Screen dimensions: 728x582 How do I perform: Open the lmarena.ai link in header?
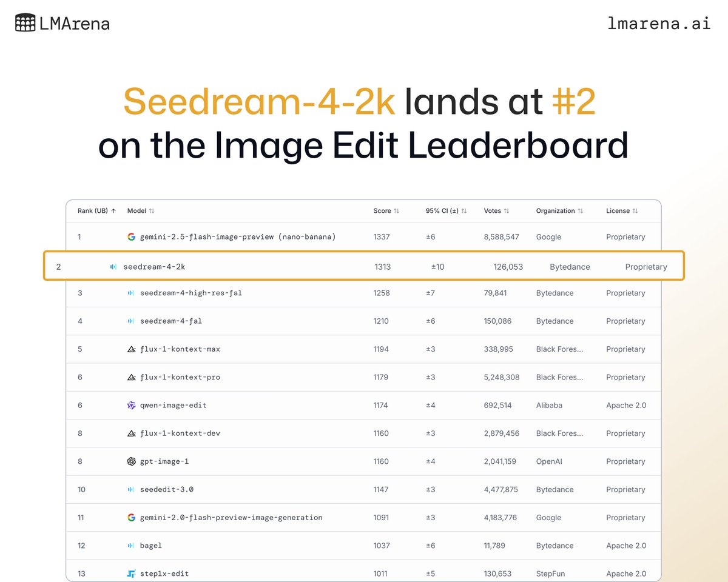(659, 24)
